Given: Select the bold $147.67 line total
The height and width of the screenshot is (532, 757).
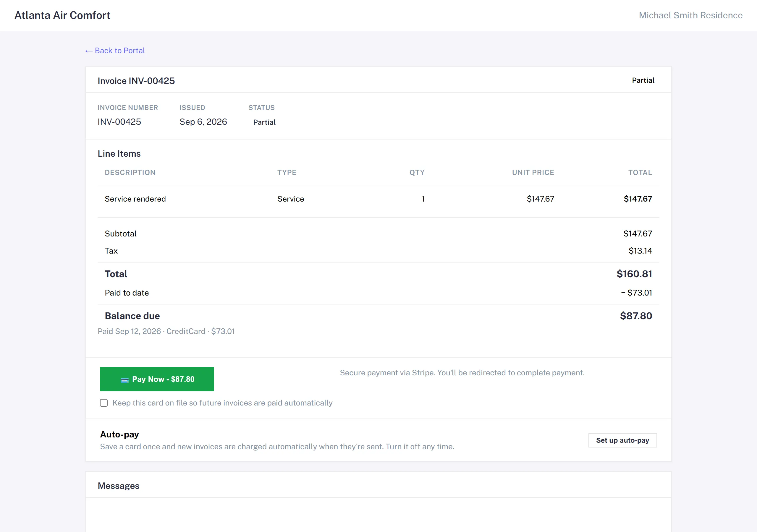Looking at the screenshot, I should pos(638,199).
